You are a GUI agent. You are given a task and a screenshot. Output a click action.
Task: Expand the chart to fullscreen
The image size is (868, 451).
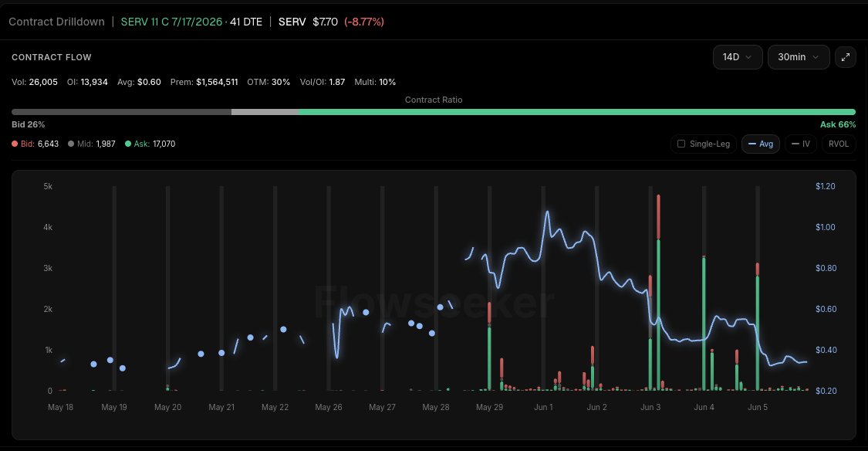pos(846,57)
